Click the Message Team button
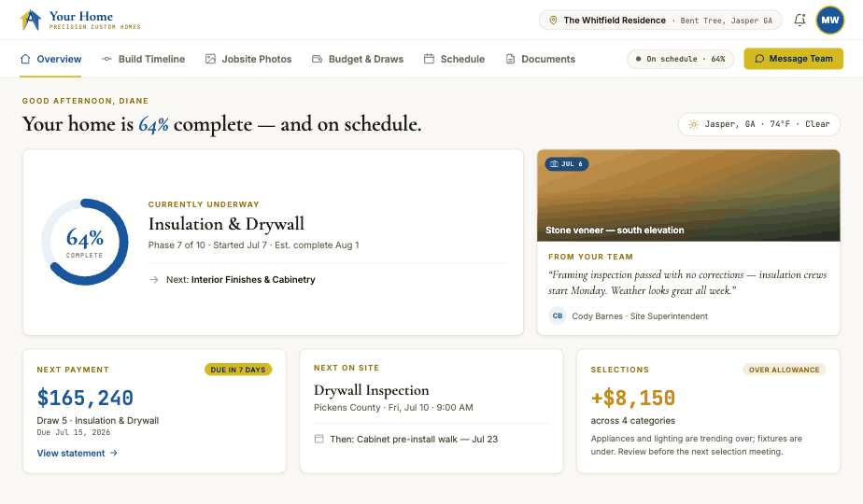Screen dimensions: 863x504 click(x=794, y=58)
